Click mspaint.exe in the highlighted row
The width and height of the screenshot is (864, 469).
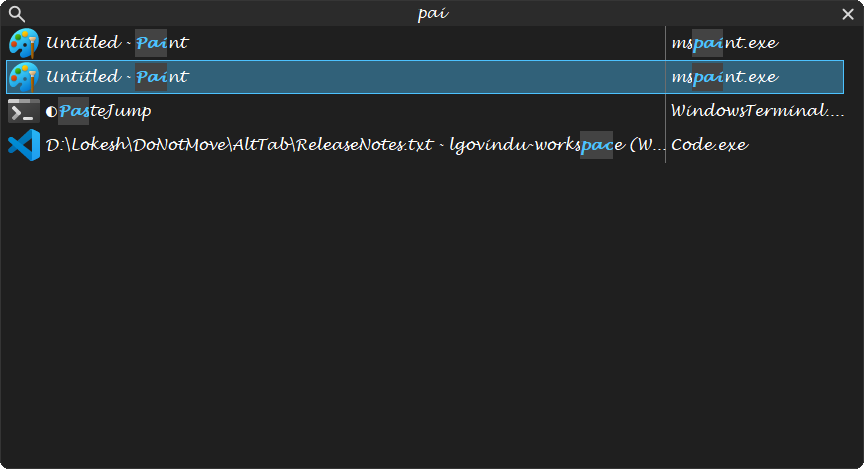(x=724, y=77)
